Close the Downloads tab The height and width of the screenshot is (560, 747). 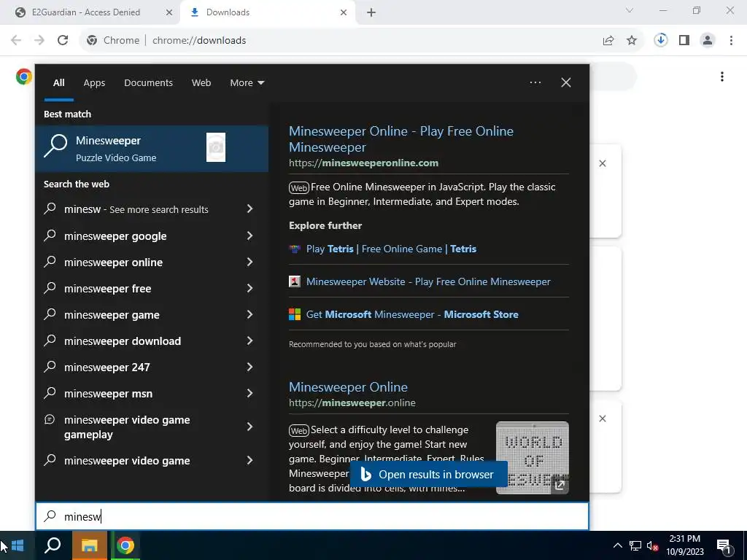(344, 12)
